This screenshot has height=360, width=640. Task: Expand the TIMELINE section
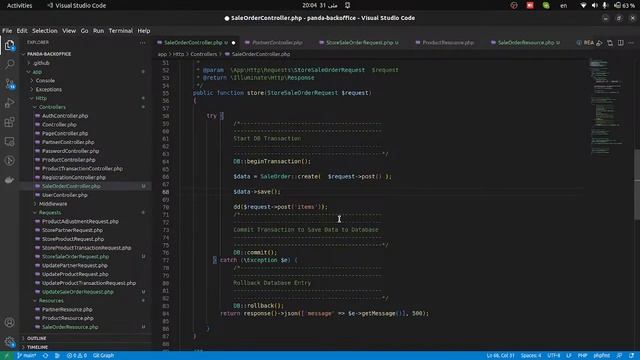(37, 347)
